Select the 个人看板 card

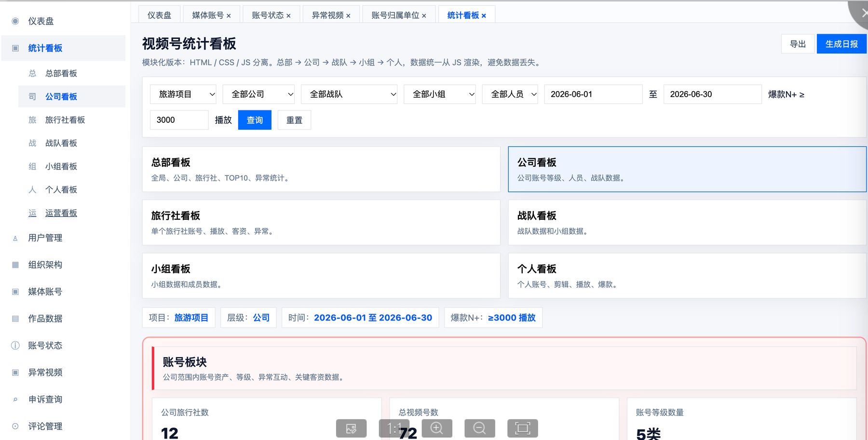[687, 276]
